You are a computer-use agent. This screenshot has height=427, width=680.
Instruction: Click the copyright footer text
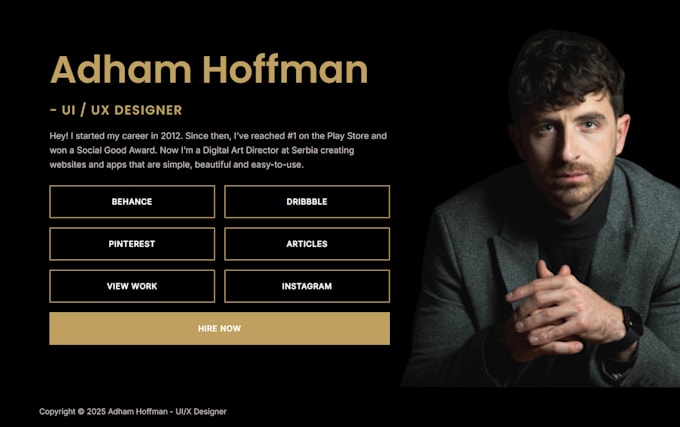coord(133,411)
